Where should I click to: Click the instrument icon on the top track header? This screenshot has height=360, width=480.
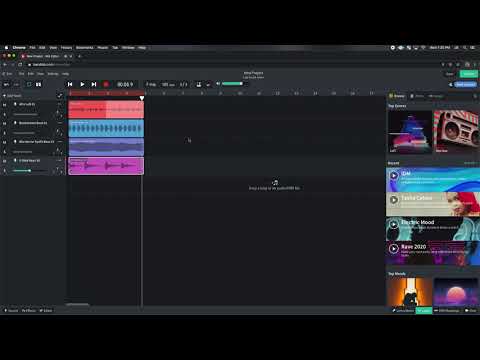(15, 104)
